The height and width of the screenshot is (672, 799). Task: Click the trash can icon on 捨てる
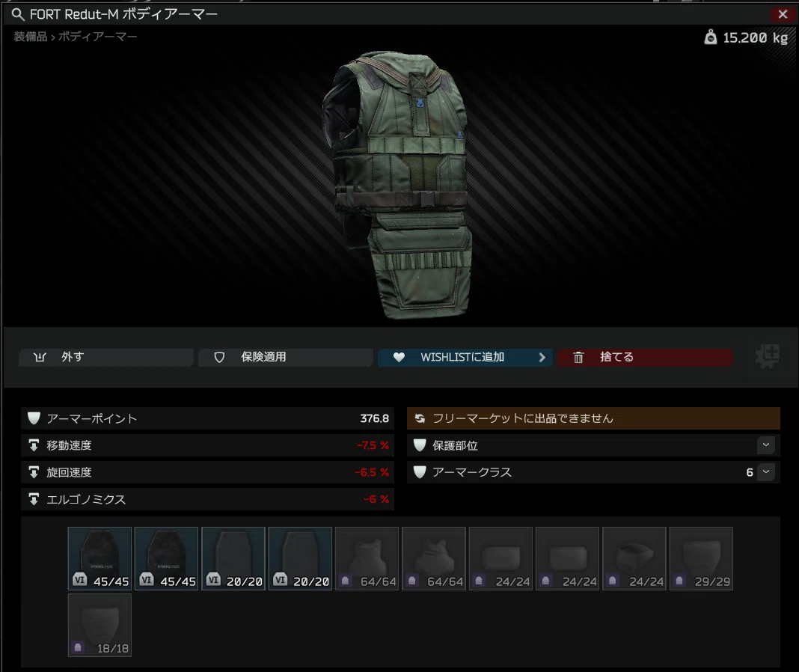(578, 358)
